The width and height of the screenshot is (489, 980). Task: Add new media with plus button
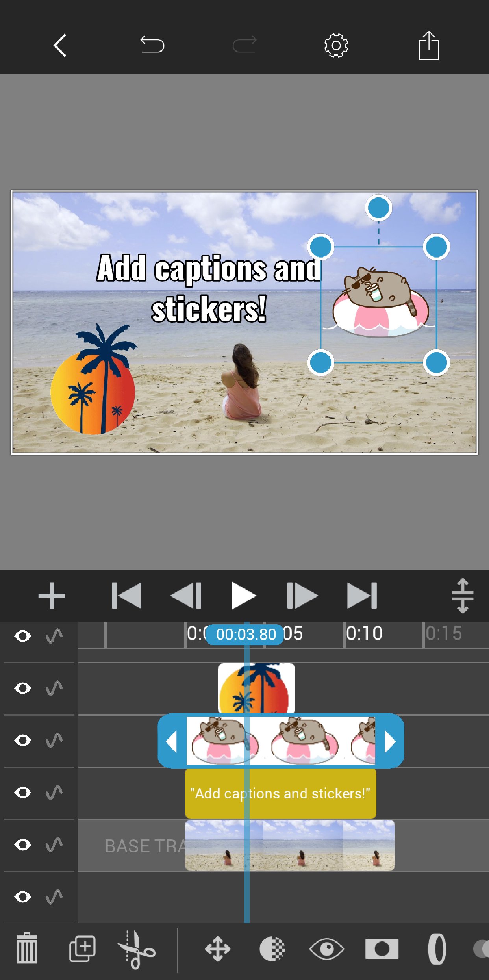pyautogui.click(x=52, y=596)
